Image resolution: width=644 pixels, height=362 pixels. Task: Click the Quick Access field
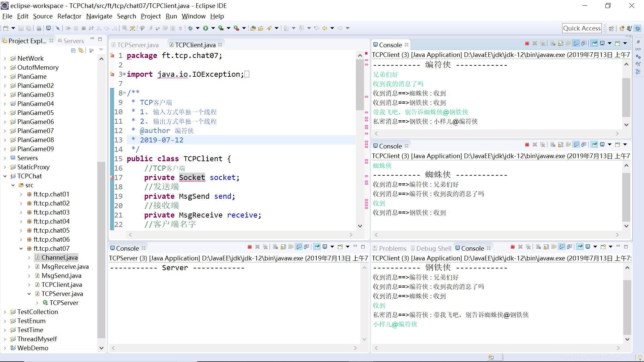(x=582, y=28)
